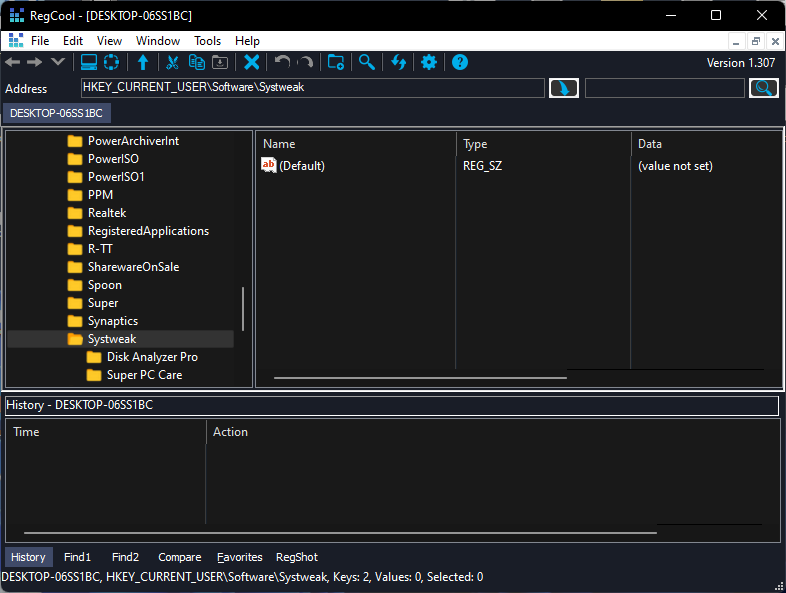Select the Systweak key
786x593 pixels.
[x=112, y=339]
